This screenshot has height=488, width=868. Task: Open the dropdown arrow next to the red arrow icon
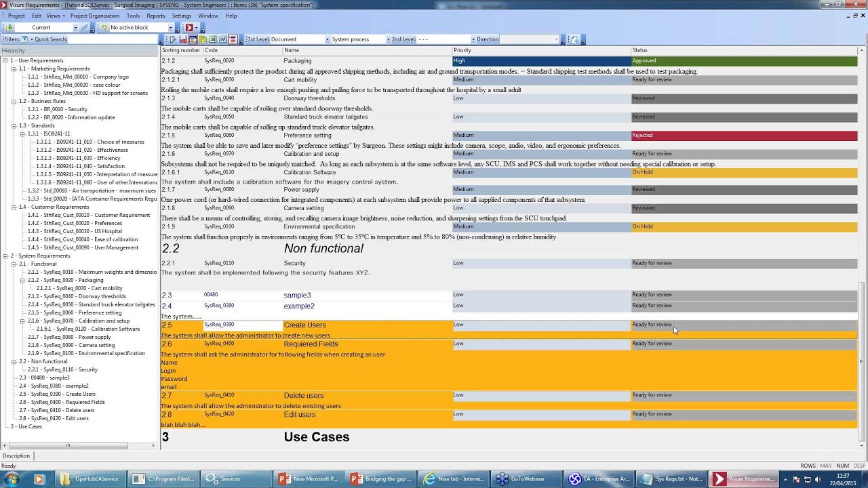197,28
